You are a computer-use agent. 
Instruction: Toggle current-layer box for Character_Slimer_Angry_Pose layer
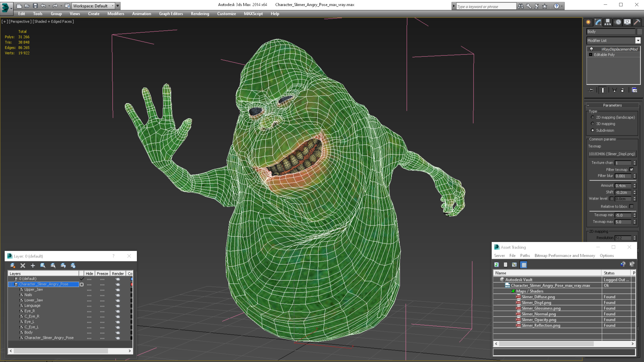pyautogui.click(x=81, y=284)
